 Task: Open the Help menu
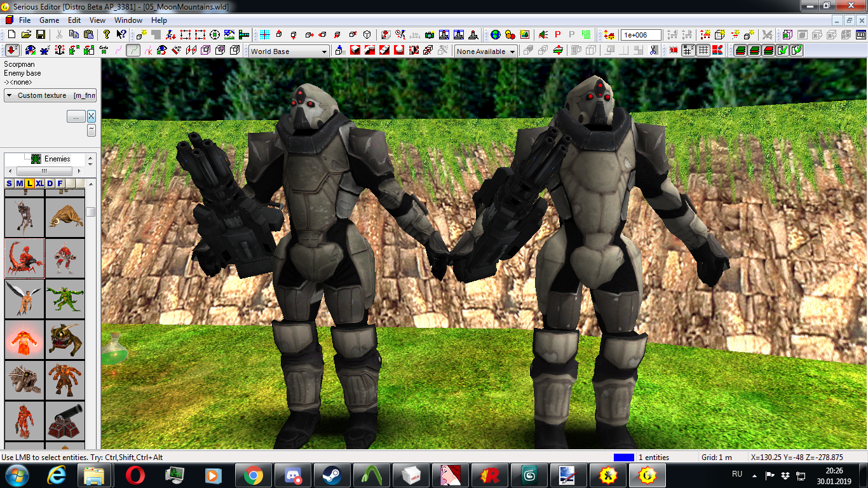(159, 20)
